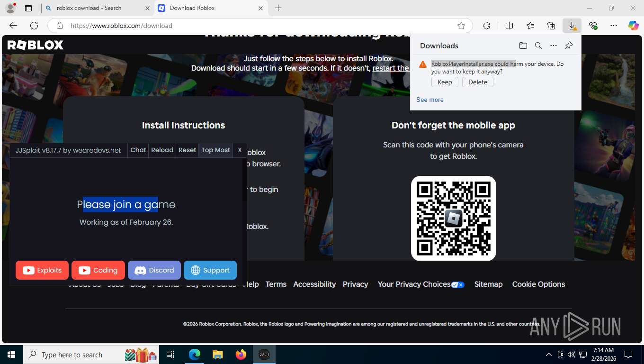644x364 pixels.
Task: Open JJSploit Exploits YouTube button
Action: 42,270
